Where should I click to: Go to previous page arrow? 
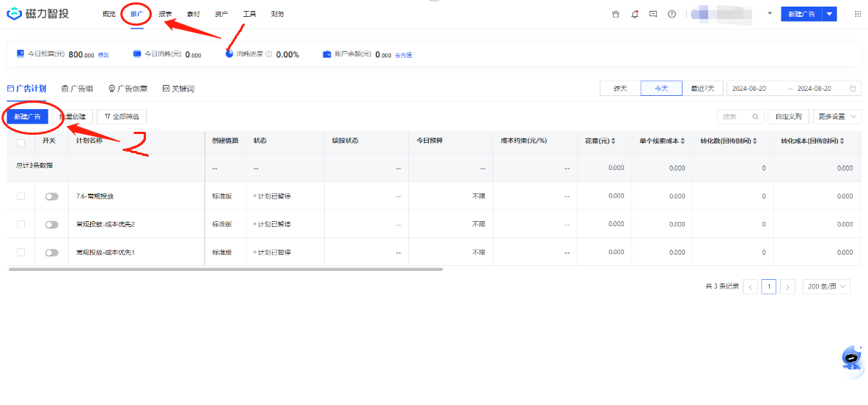(751, 286)
